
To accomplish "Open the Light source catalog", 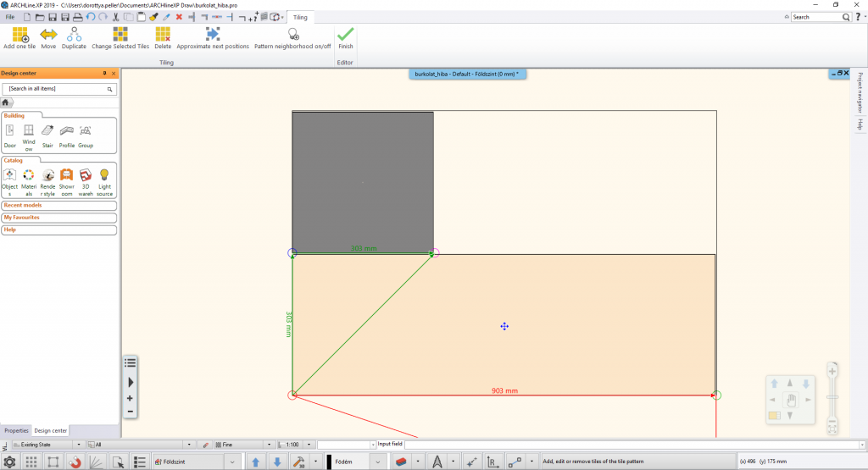I will (x=104, y=174).
